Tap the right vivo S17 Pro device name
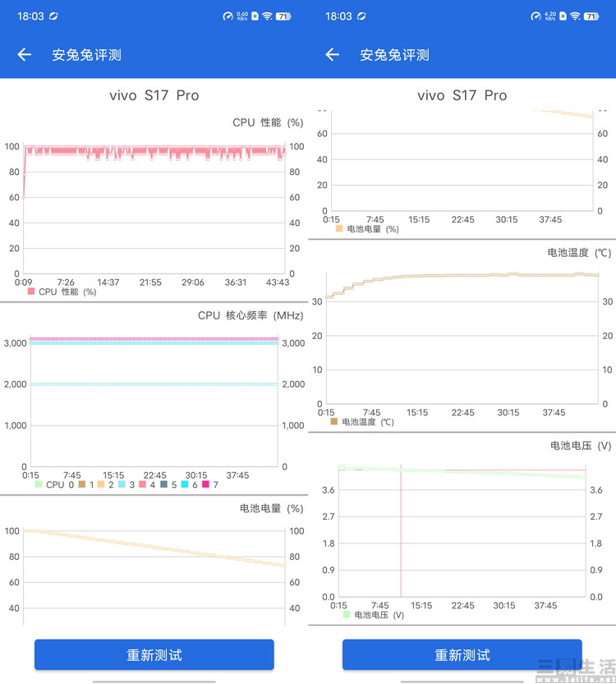Screen dimensions: 616x684 click(x=462, y=95)
